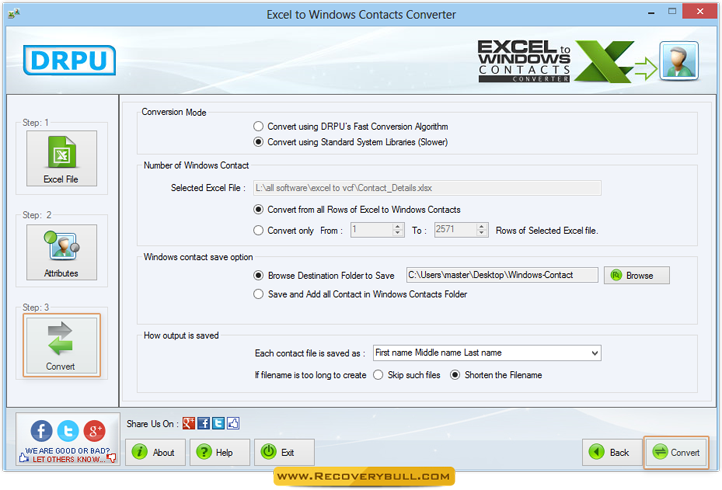The height and width of the screenshot is (490, 722).
Task: Click the large Twitter circle icon
Action: click(x=68, y=431)
